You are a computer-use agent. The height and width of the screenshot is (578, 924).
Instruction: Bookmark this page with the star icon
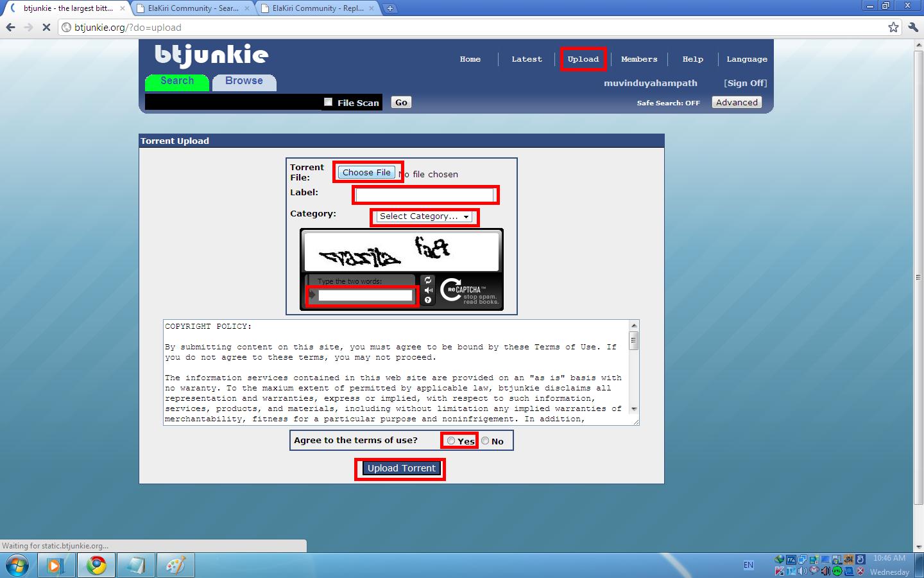point(893,27)
